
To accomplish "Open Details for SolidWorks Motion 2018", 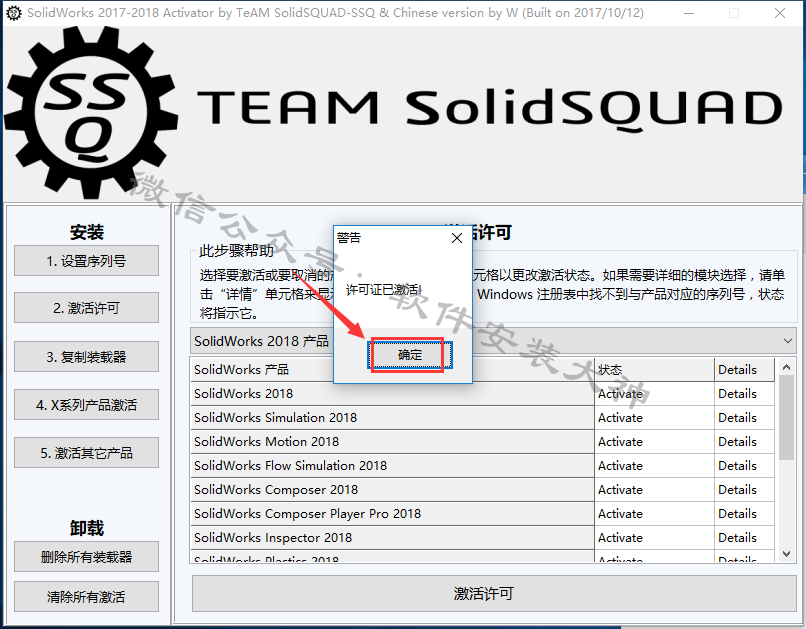I will (744, 442).
